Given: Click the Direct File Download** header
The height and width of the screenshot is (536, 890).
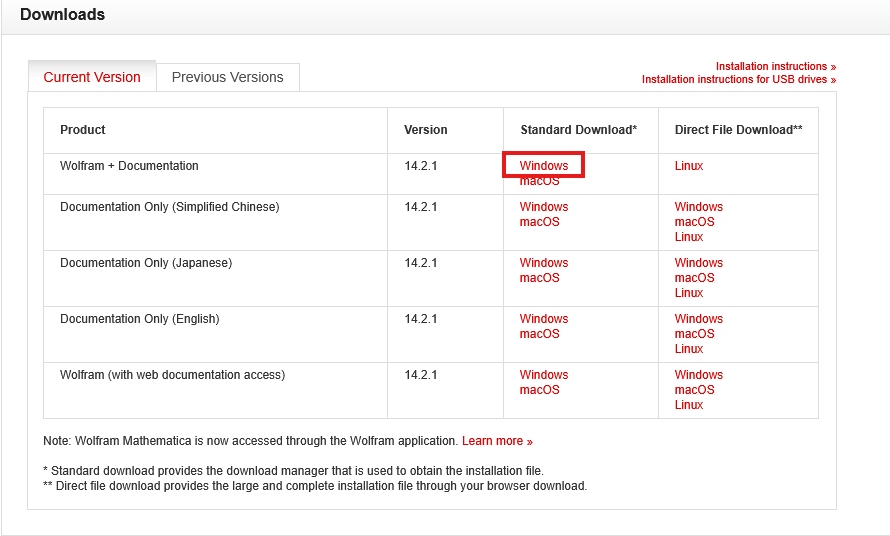Looking at the screenshot, I should tap(738, 130).
